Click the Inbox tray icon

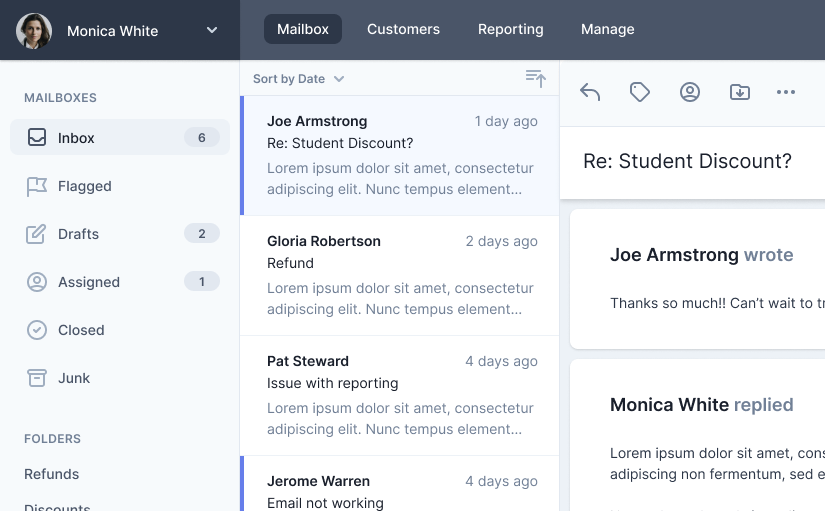[x=37, y=137]
